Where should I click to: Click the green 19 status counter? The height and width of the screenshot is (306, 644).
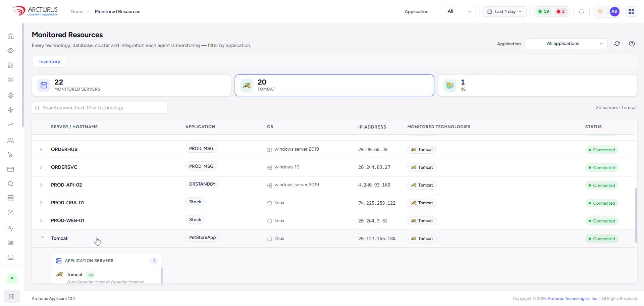click(543, 11)
